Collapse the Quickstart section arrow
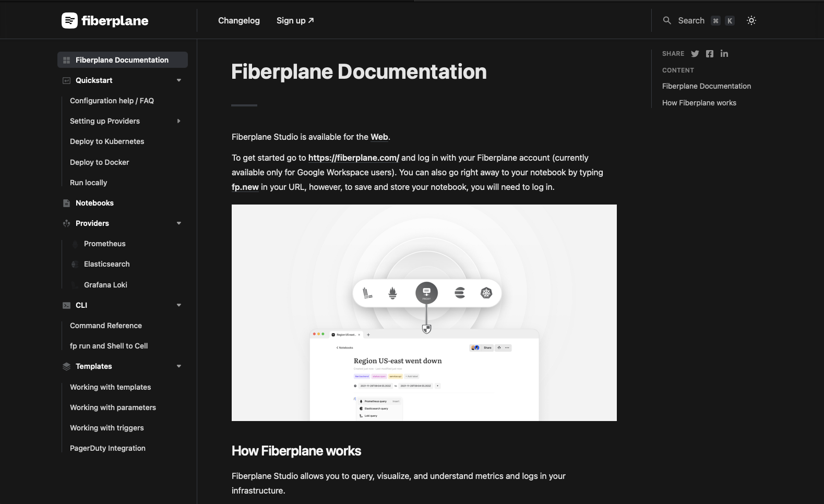This screenshot has height=504, width=824. tap(179, 80)
